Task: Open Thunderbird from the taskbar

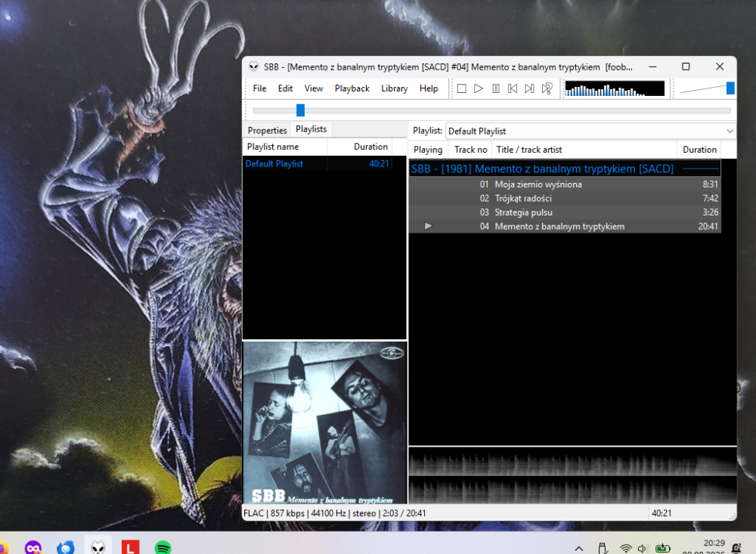Action: point(66,548)
